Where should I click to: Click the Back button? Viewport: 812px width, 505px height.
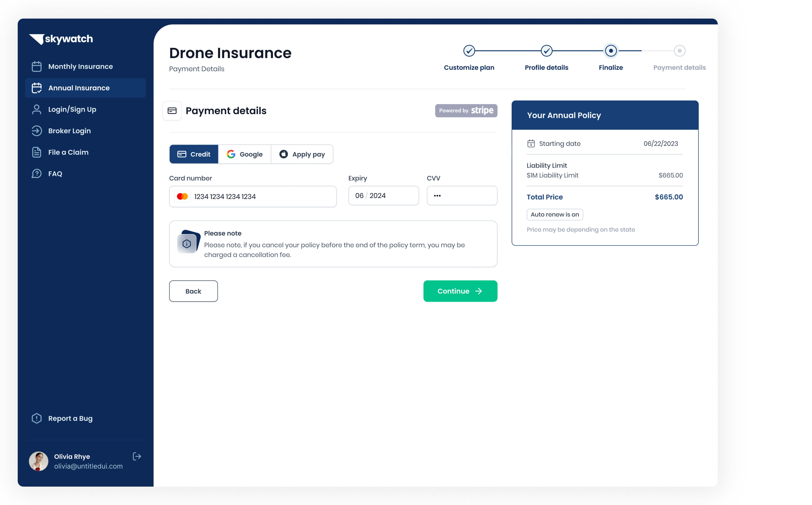pyautogui.click(x=193, y=291)
